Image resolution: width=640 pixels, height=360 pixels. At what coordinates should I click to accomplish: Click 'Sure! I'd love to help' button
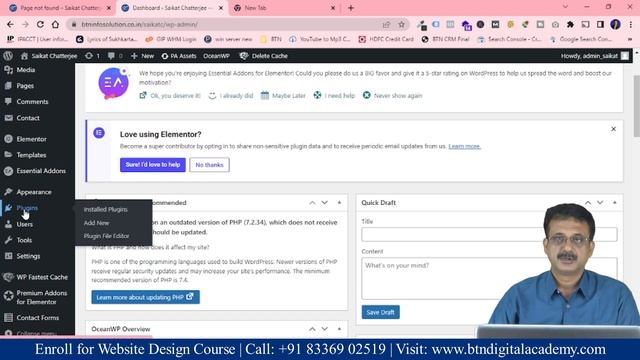tap(153, 165)
